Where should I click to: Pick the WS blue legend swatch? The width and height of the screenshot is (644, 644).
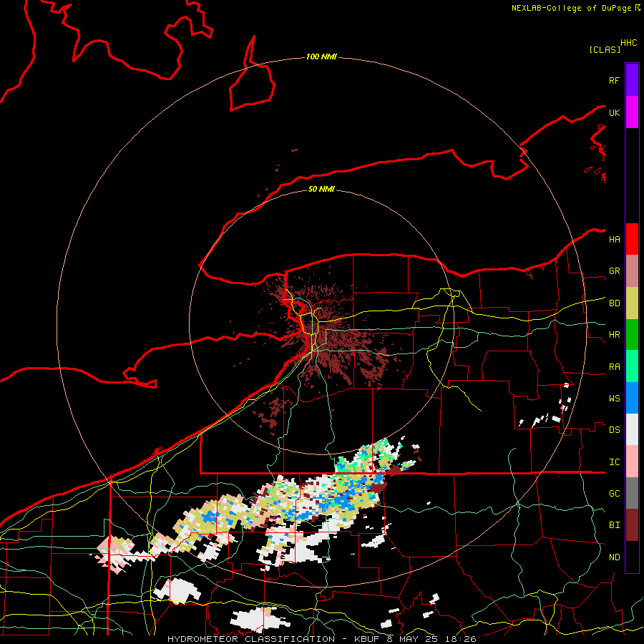(x=632, y=398)
